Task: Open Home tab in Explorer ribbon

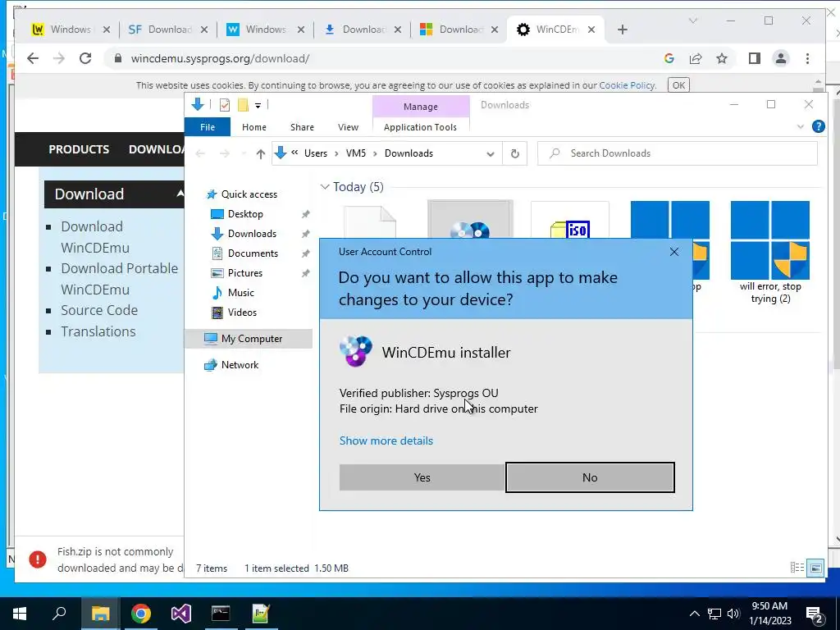Action: (254, 127)
